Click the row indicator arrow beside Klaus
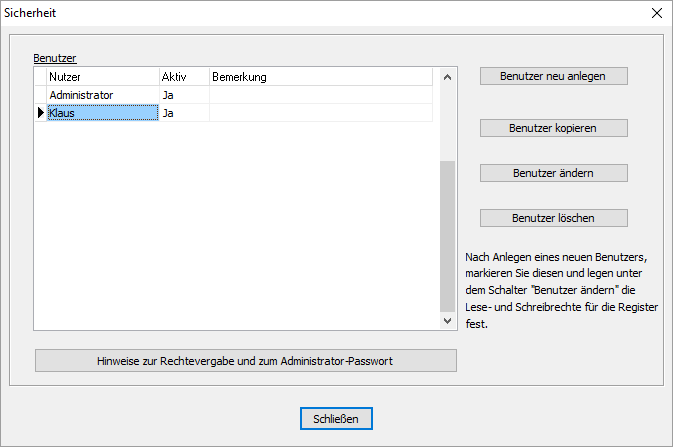Image resolution: width=673 pixels, height=447 pixels. 40,113
